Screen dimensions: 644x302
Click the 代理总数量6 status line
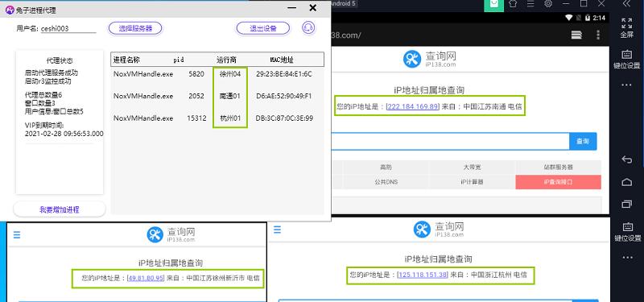click(x=43, y=95)
